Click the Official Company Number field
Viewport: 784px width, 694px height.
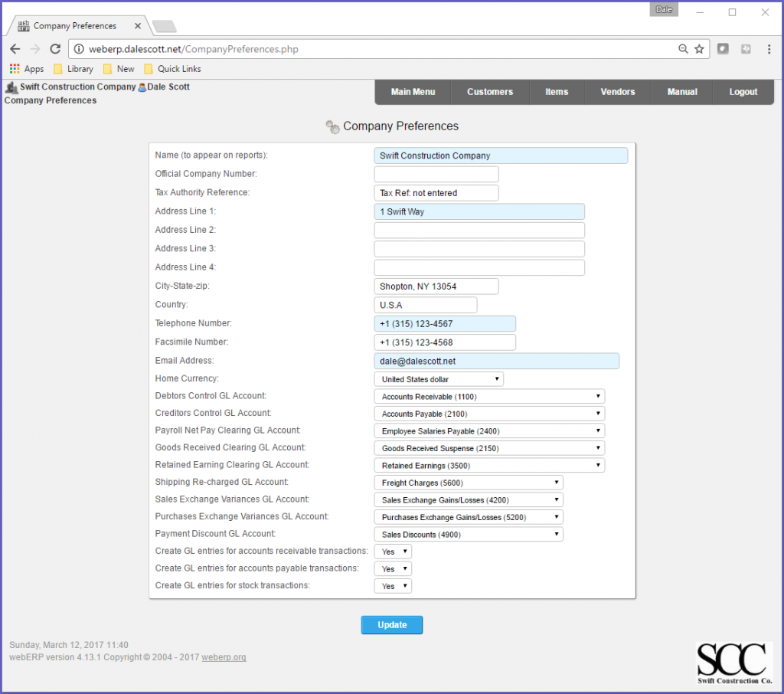[x=436, y=174]
